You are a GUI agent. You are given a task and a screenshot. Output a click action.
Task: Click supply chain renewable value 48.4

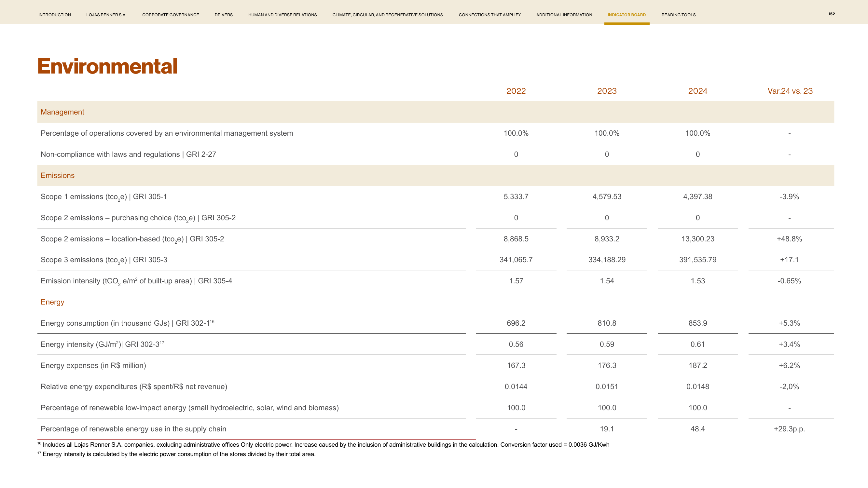[x=697, y=429]
